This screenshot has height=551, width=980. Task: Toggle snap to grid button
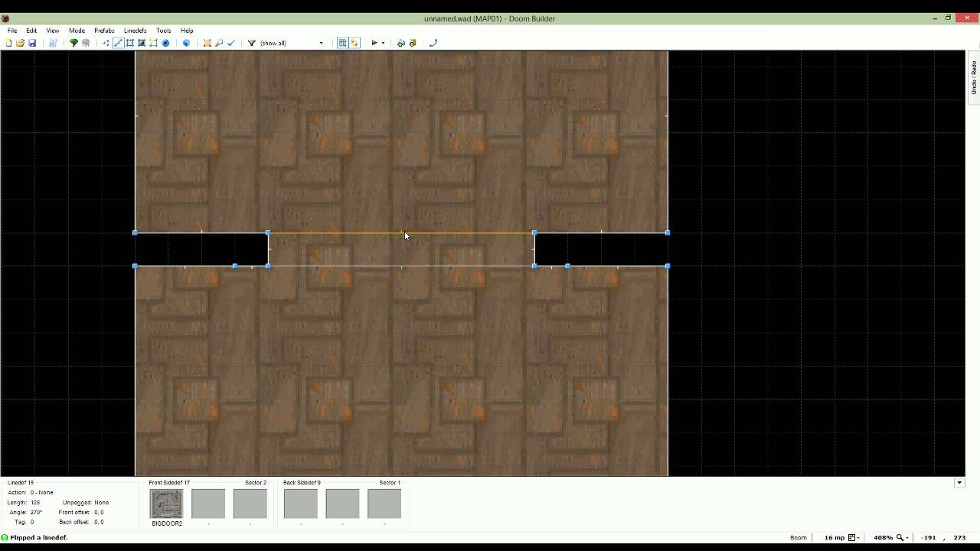pos(342,43)
